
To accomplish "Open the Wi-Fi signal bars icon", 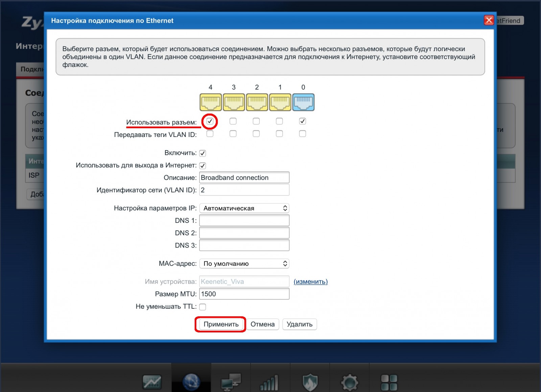I will point(269,383).
